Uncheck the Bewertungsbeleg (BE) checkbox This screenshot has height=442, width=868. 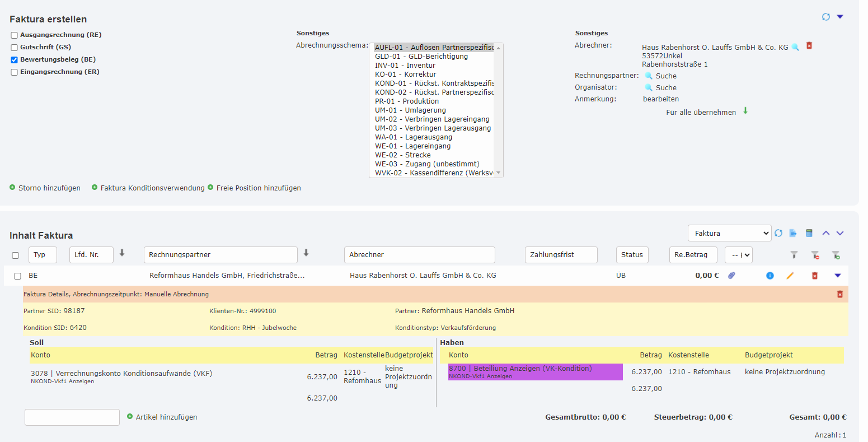(x=15, y=60)
